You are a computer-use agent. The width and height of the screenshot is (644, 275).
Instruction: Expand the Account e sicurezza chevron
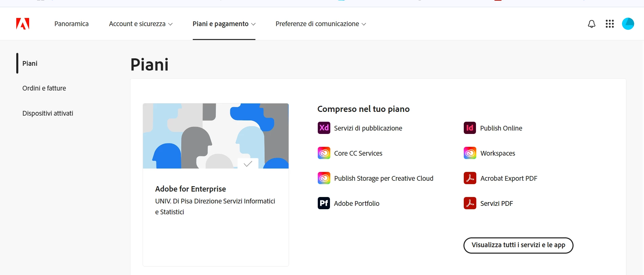click(170, 24)
